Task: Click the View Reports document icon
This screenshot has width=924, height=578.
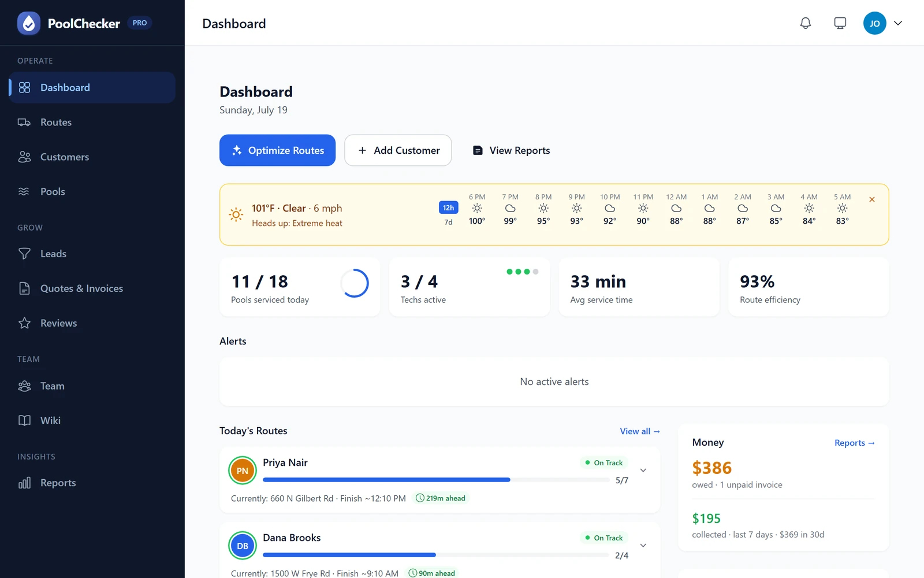Action: coord(478,150)
